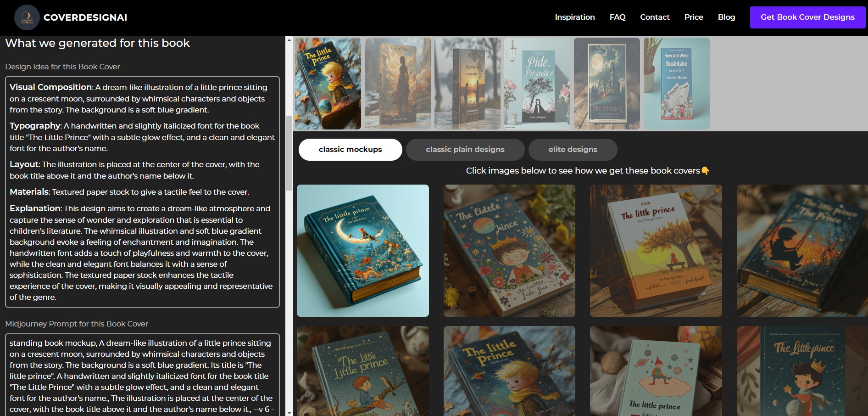Open the white cover with boy on cloud

click(656, 371)
